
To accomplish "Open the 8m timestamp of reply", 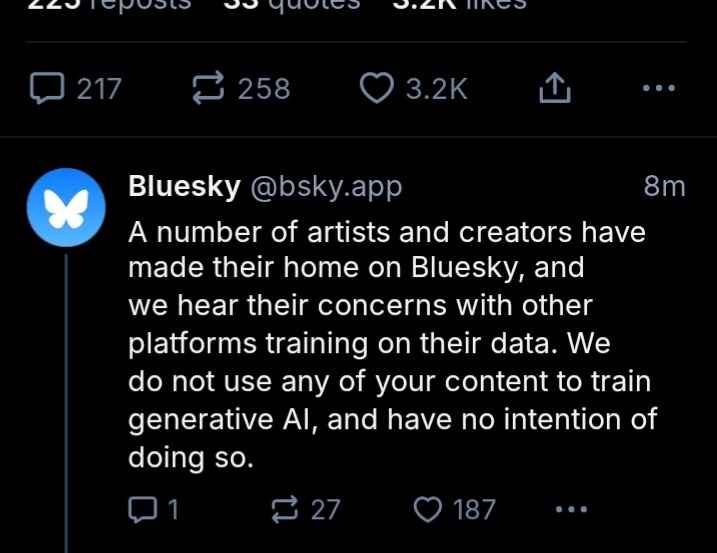I will click(x=664, y=187).
